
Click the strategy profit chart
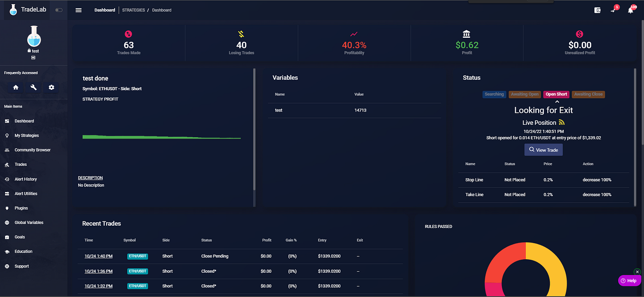coord(161,137)
